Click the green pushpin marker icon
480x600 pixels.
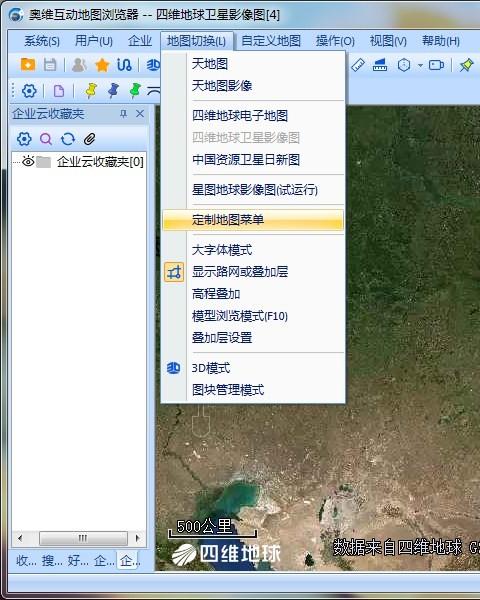[x=135, y=91]
